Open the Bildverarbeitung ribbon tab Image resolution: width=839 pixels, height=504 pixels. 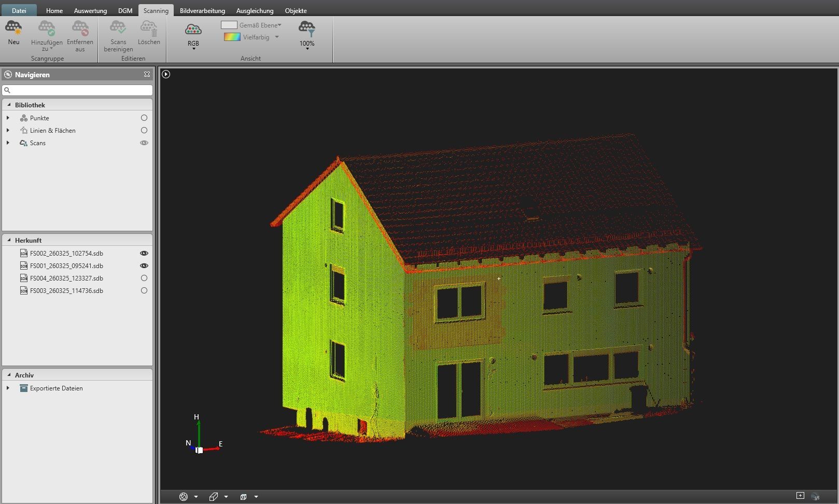point(202,10)
